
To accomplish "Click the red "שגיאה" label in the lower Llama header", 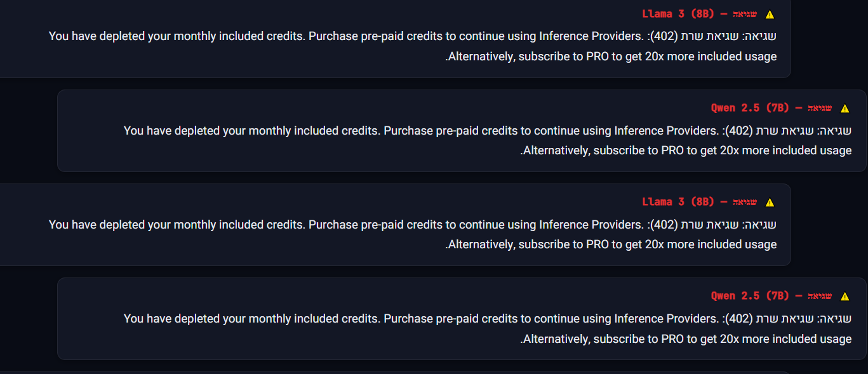I will click(x=745, y=202).
